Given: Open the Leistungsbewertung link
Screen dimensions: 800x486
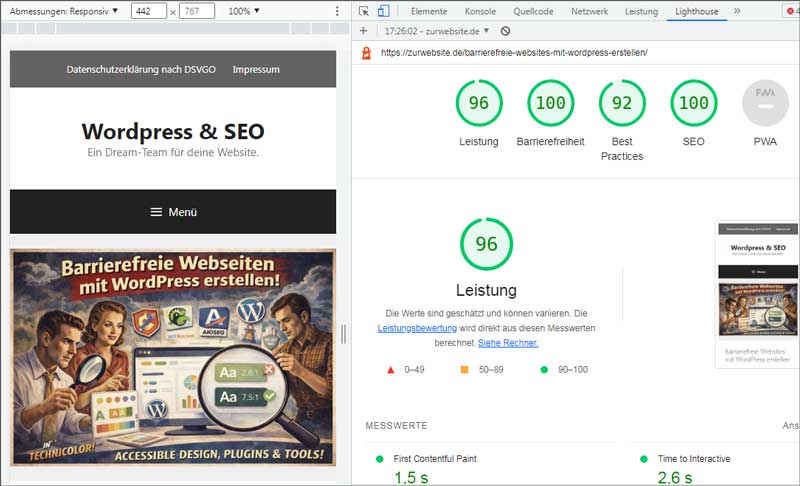Looking at the screenshot, I should pos(417,328).
